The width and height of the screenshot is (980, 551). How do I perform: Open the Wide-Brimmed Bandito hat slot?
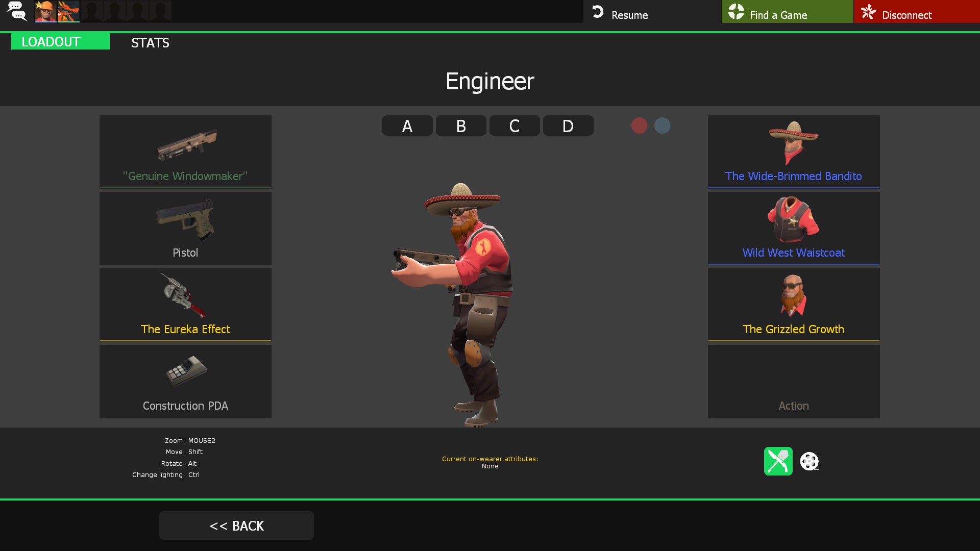coord(793,152)
